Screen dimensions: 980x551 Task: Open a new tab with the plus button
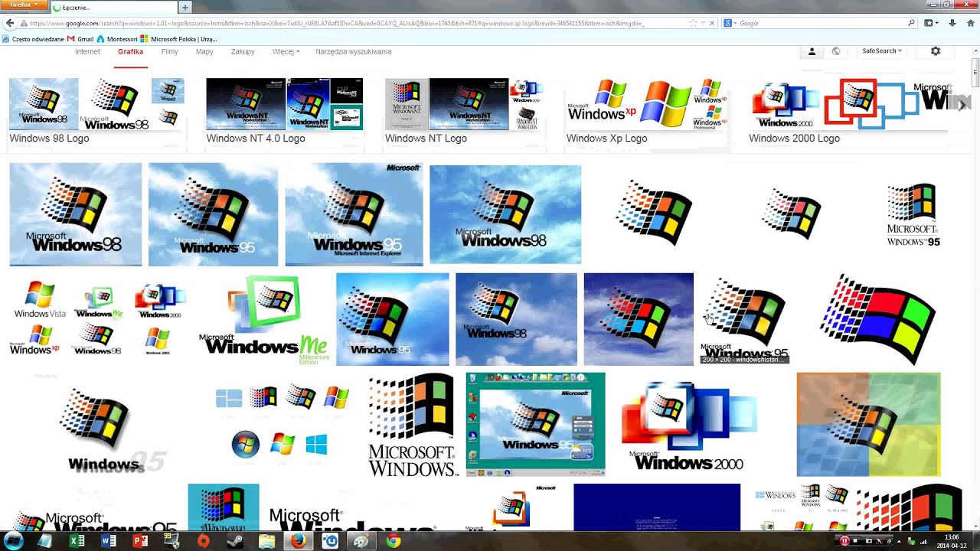click(185, 7)
